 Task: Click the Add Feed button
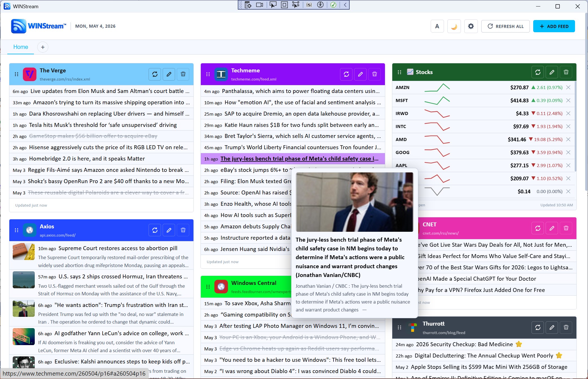554,26
